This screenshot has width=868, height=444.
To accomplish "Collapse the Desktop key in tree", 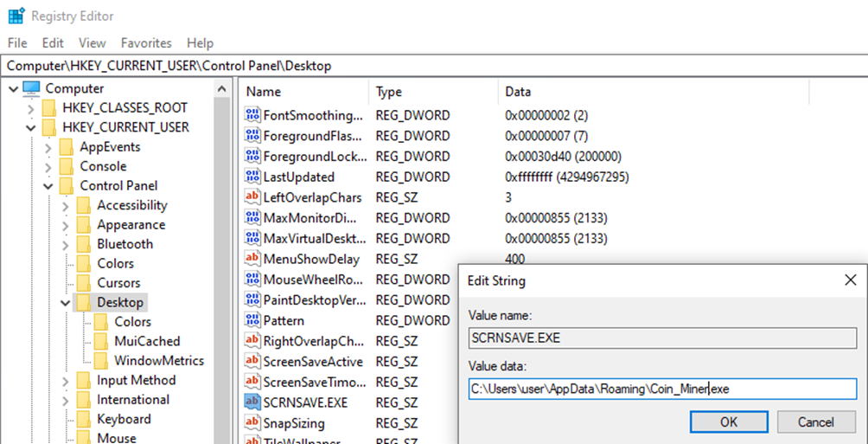I will 66,303.
